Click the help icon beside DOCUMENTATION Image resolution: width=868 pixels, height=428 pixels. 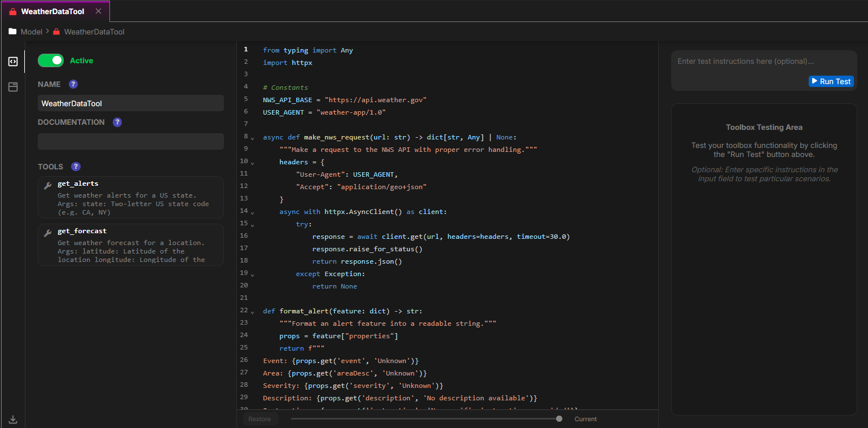tap(117, 122)
